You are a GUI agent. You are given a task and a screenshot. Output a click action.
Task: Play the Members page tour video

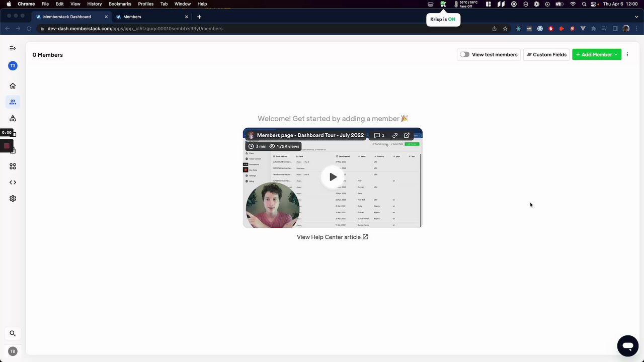[333, 177]
